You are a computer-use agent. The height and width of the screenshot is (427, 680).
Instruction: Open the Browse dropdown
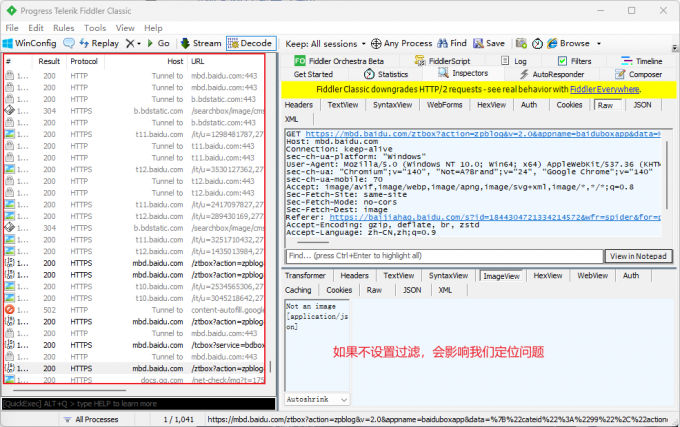(x=574, y=44)
